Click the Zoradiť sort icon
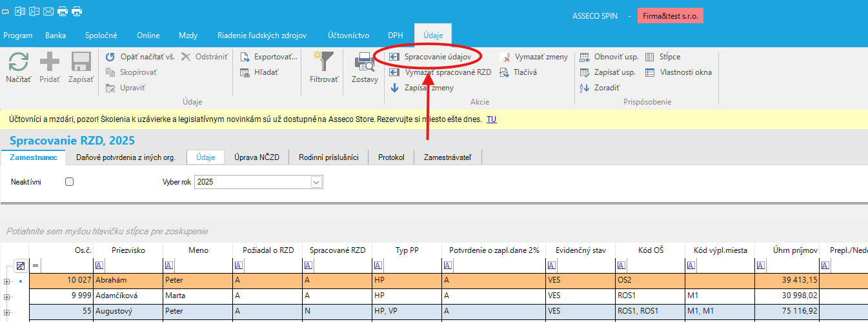 pos(585,88)
